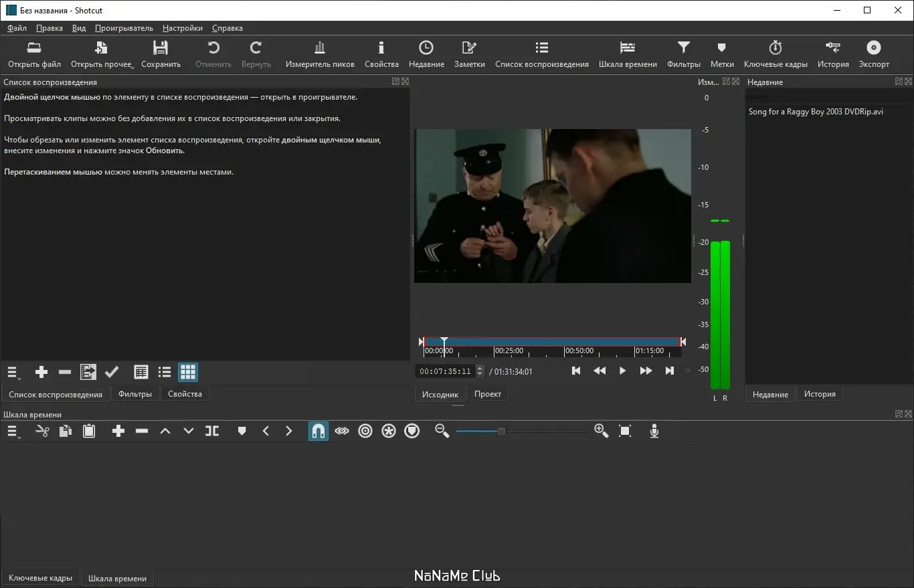
Task: Switch to the Проект tab in player
Action: [x=488, y=394]
